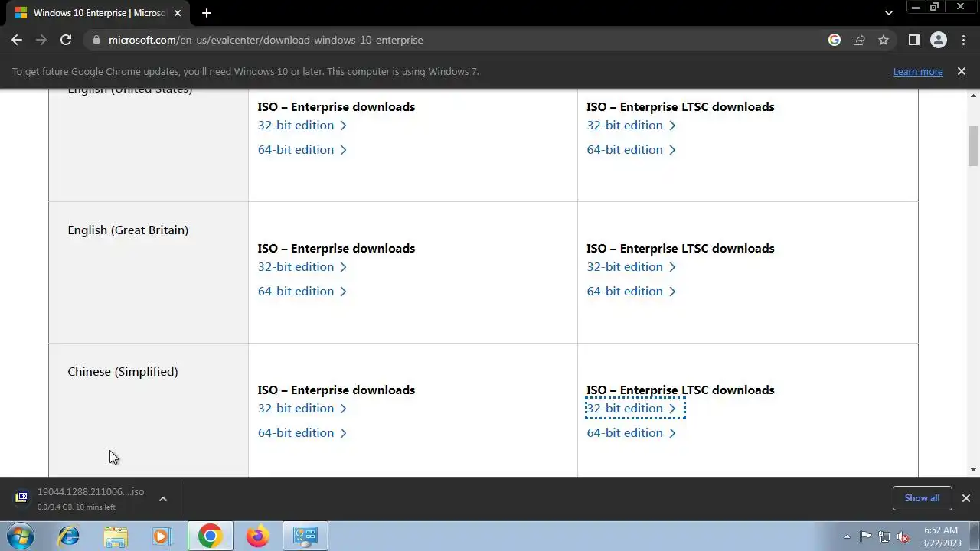Go back to the previous page
980x551 pixels.
pyautogui.click(x=17, y=40)
